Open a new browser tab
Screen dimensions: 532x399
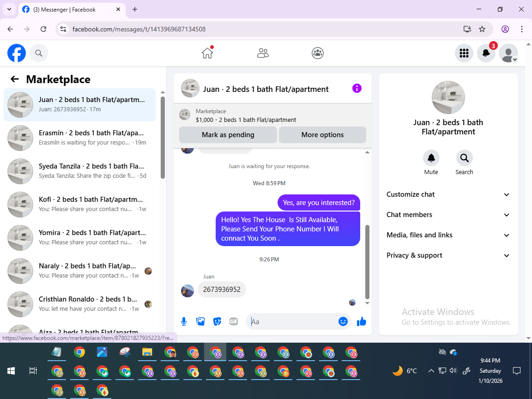tap(135, 10)
